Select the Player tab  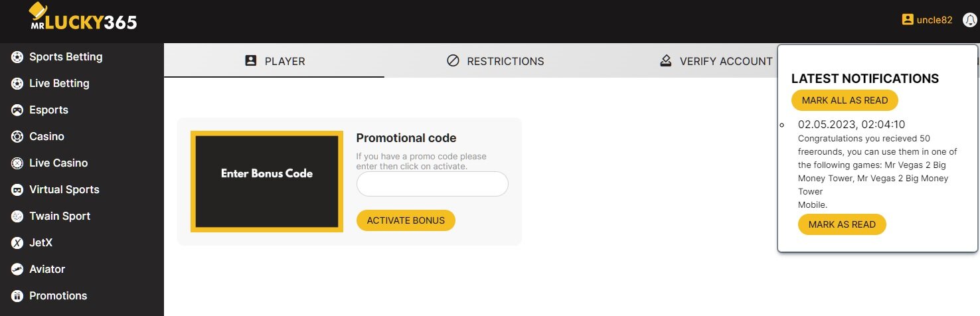click(274, 61)
